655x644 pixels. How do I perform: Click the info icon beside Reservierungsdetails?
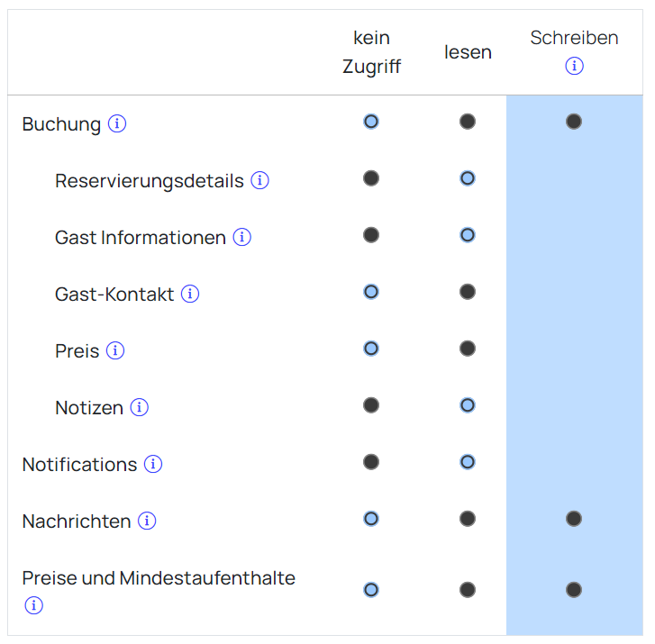tap(259, 181)
